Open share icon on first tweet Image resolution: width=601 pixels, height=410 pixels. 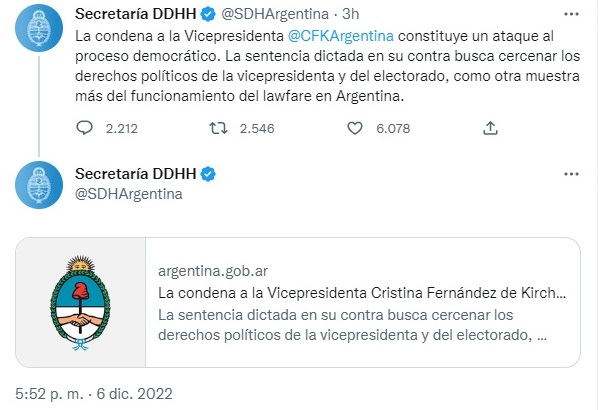tap(490, 128)
